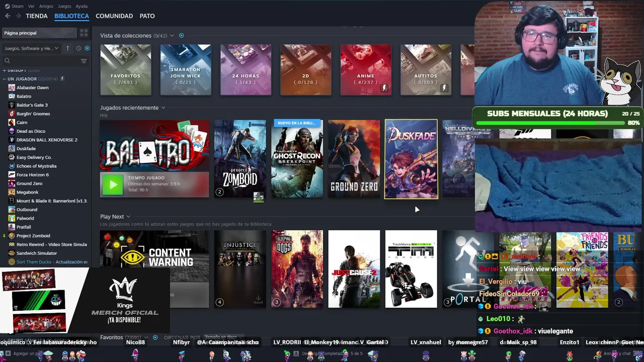Viewport: 644px width, 362px height.
Task: Select Palworld icon in library list
Action: point(12,218)
